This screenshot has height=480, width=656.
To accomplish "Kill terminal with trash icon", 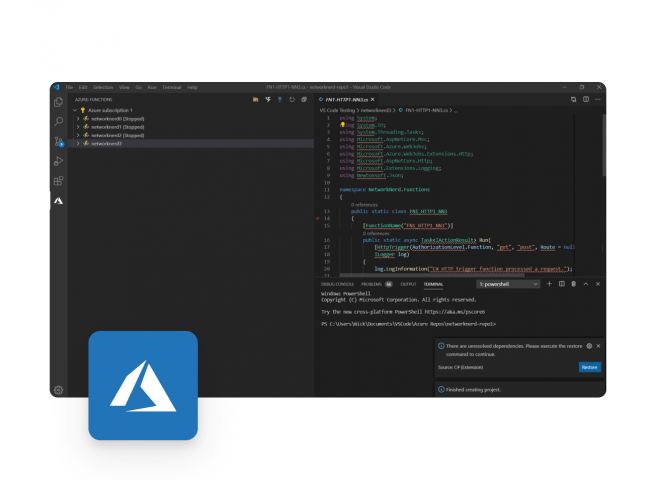I will pos(574,284).
